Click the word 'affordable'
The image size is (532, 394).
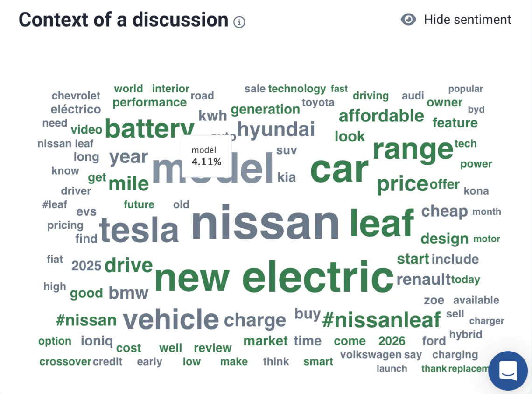(x=381, y=116)
